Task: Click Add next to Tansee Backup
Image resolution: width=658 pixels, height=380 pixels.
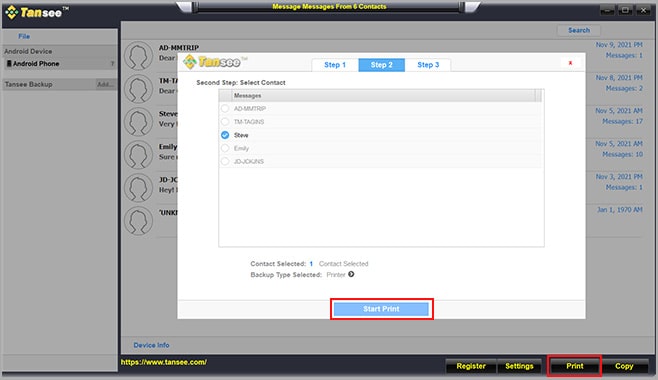Action: (105, 84)
